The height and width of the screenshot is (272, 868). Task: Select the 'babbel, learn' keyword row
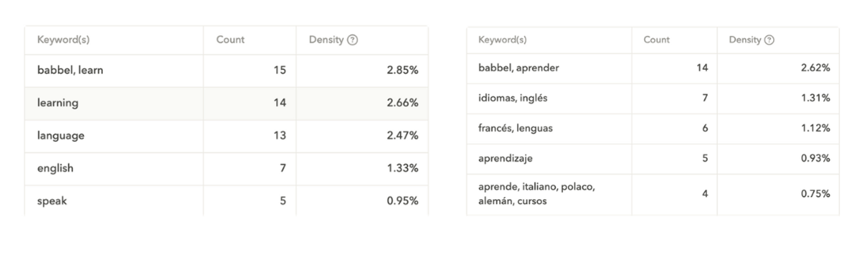pos(70,70)
